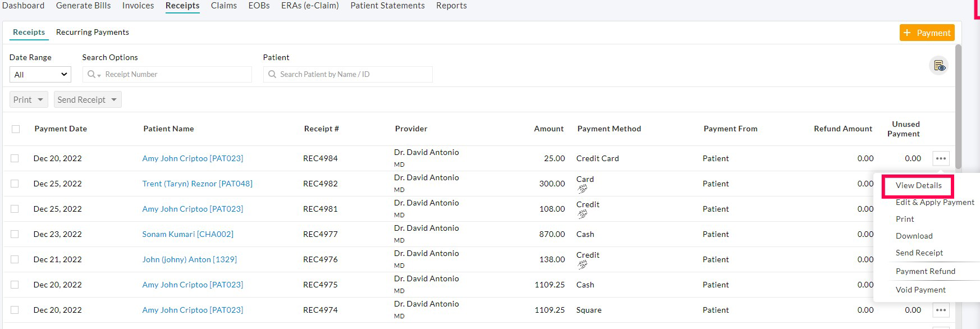This screenshot has height=329, width=980.
Task: Select Print from the row context menu
Action: (x=905, y=219)
